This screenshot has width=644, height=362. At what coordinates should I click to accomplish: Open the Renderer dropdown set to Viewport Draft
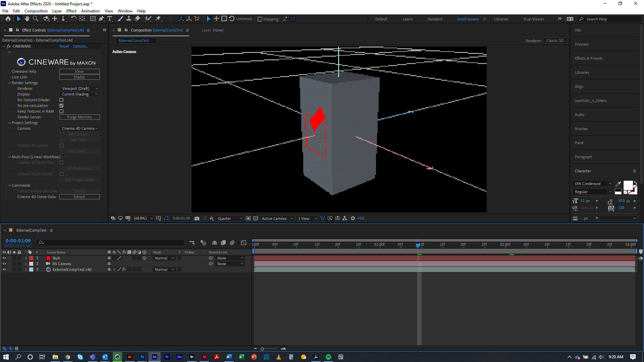coord(79,88)
